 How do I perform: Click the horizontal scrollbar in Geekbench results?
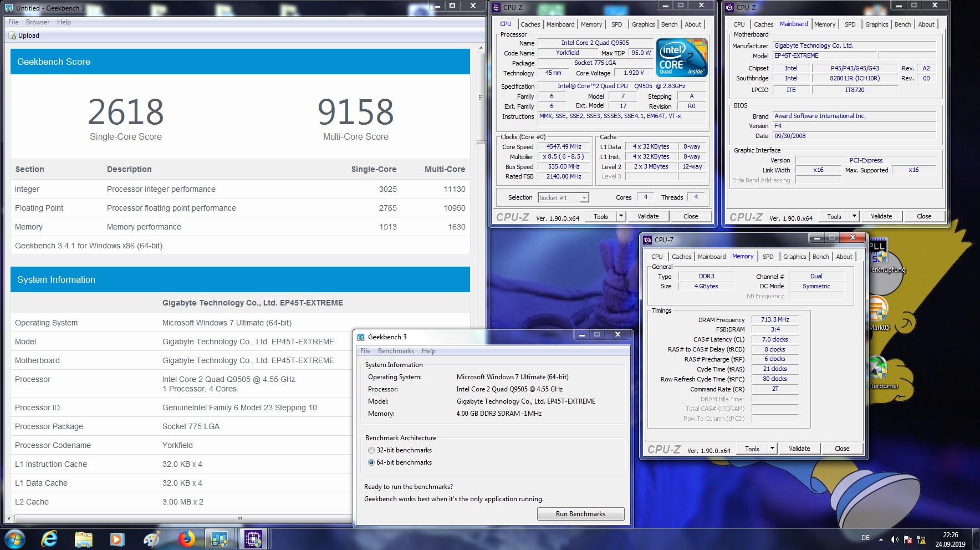(239, 518)
